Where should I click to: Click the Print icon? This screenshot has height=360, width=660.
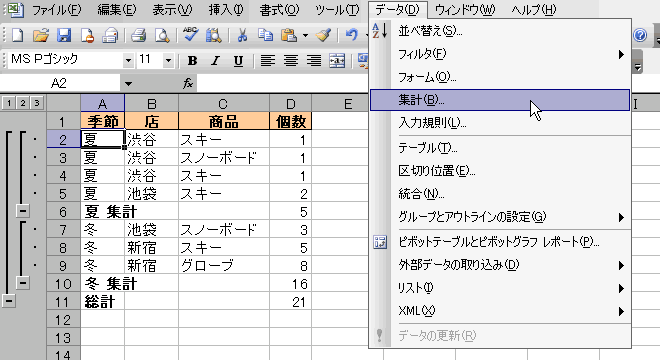pos(138,35)
